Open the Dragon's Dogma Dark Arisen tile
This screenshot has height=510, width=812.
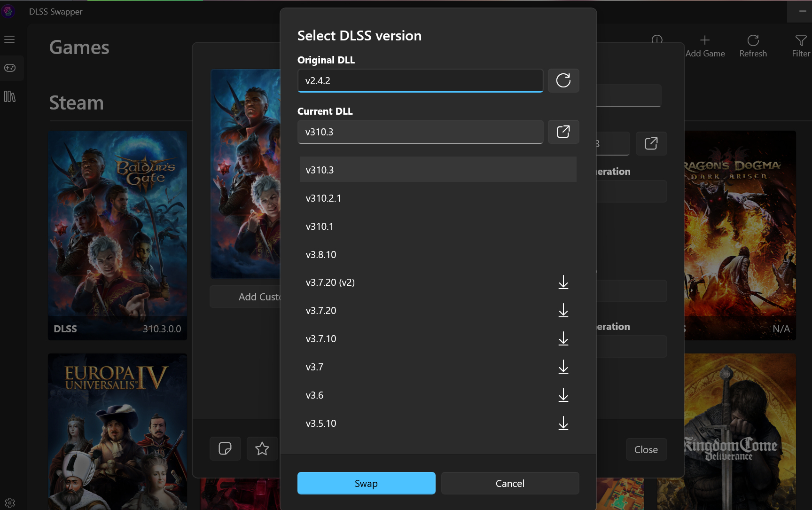[x=740, y=235]
